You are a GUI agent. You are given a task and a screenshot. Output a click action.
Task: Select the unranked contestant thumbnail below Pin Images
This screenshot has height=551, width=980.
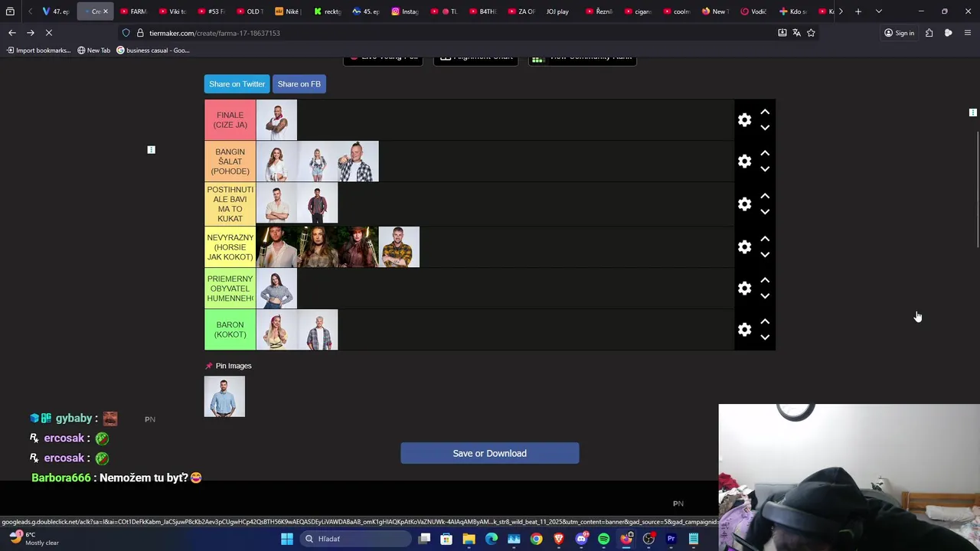224,397
